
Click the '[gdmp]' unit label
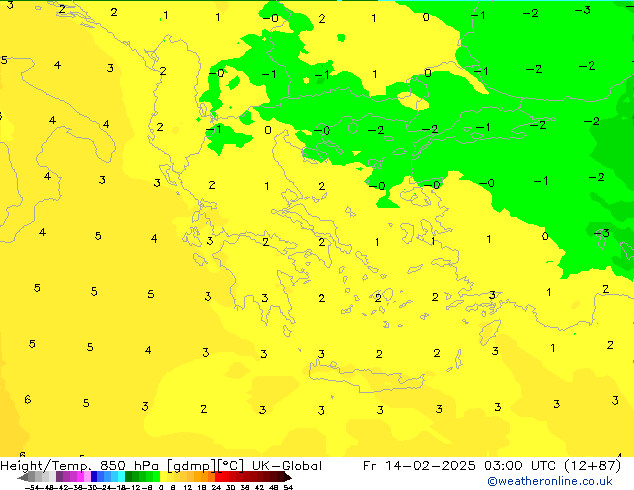(x=191, y=466)
